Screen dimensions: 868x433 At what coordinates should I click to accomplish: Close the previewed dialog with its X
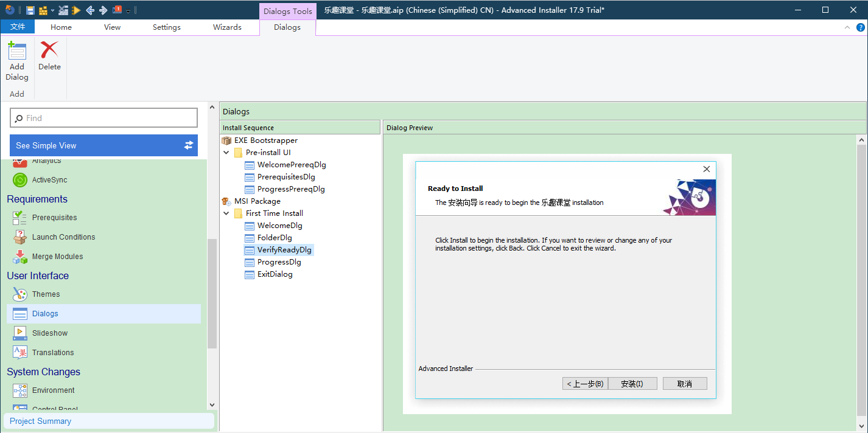pyautogui.click(x=707, y=169)
